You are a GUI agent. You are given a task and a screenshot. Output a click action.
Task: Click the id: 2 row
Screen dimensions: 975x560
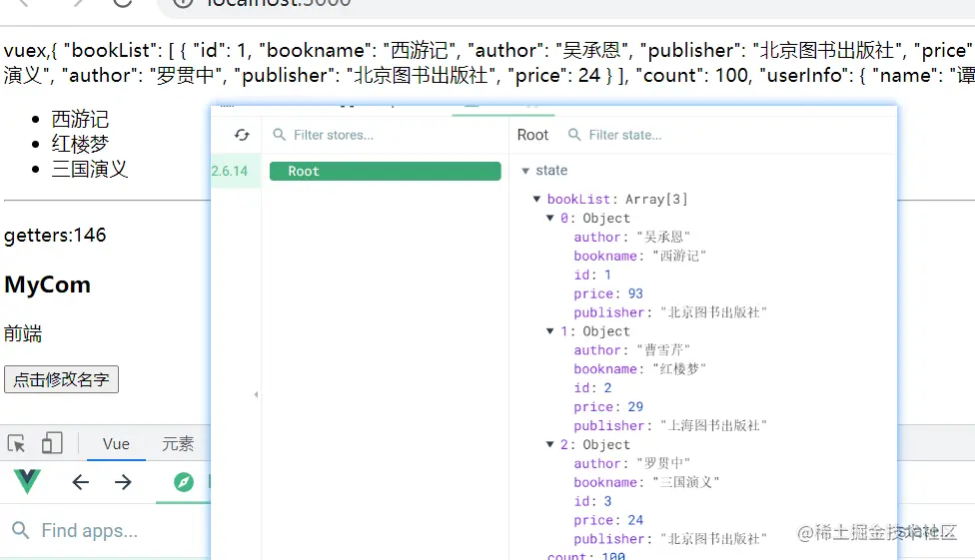(592, 388)
